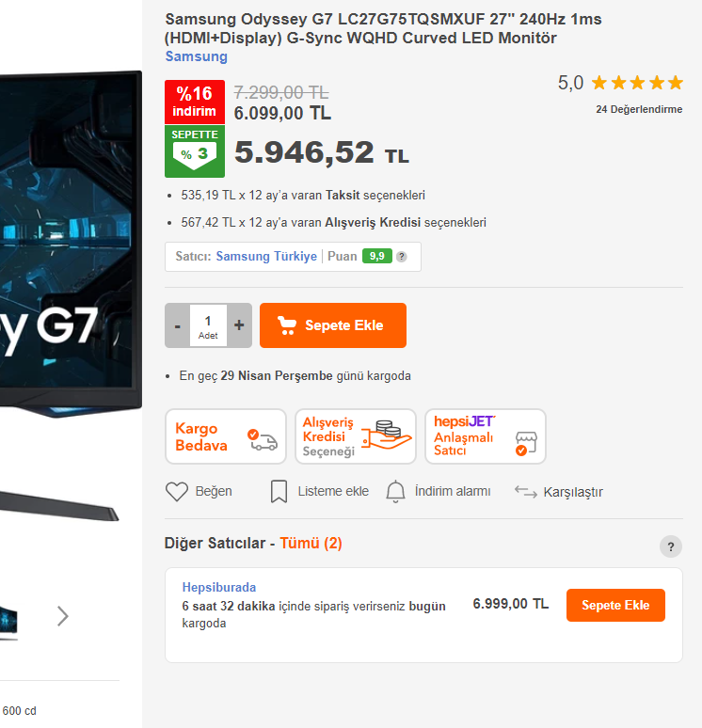Open the 24 Değerlendirme reviews
This screenshot has height=728, width=702.
coord(639,109)
